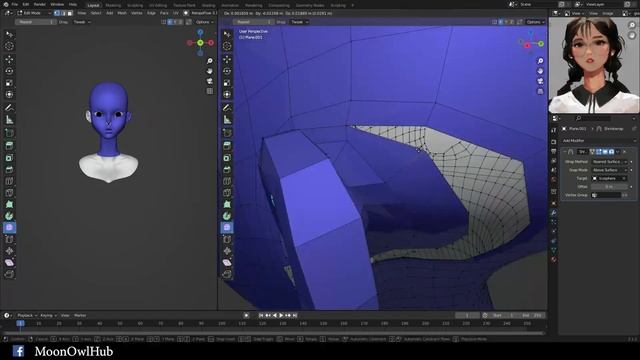Toggle Y mirror in right viewport tool settings
This screenshot has width=640, height=360.
tap(506, 22)
